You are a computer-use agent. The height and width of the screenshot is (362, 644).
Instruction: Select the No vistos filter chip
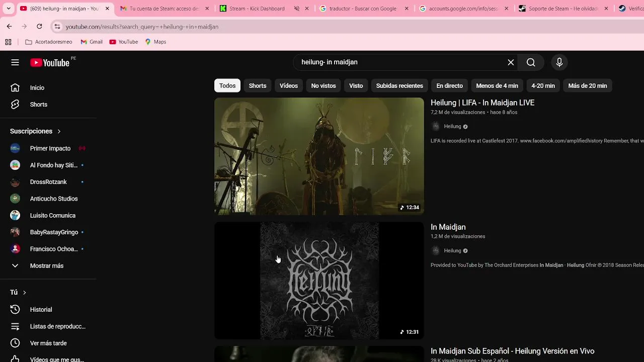pyautogui.click(x=324, y=85)
